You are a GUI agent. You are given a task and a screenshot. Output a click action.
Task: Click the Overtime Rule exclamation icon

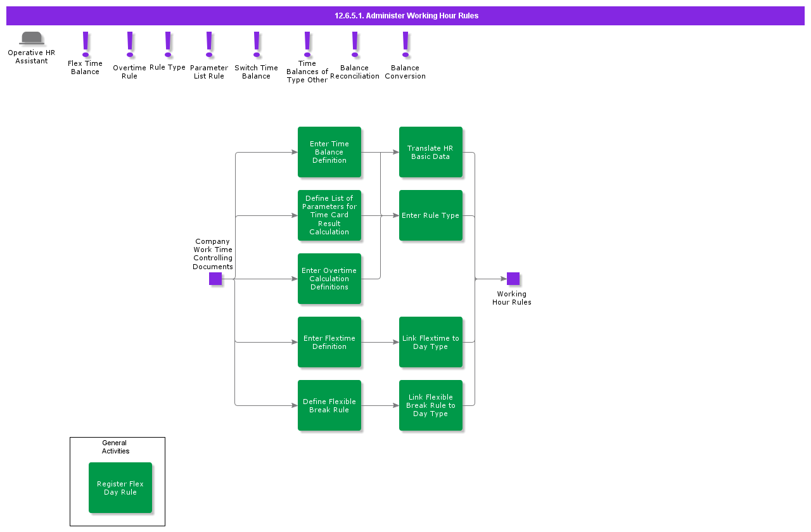point(130,44)
